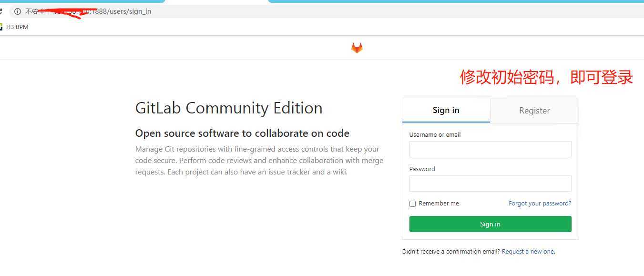Click the GitLab Community Edition heading
The height and width of the screenshot is (276, 644).
click(x=229, y=108)
